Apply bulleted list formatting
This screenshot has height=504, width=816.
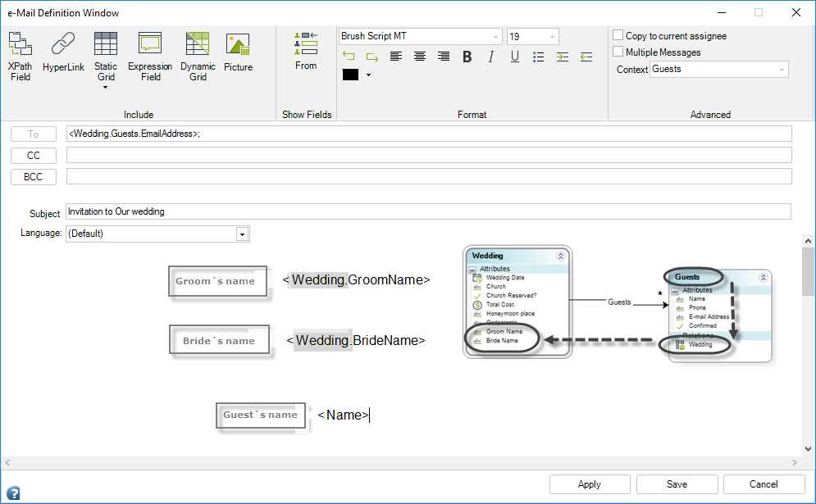[539, 57]
